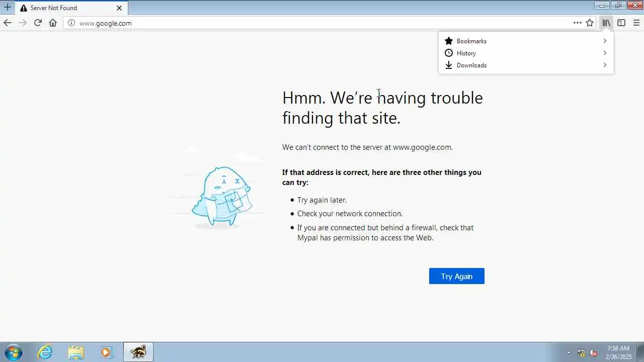
Task: Click the network status tray icon
Action: pyautogui.click(x=581, y=352)
